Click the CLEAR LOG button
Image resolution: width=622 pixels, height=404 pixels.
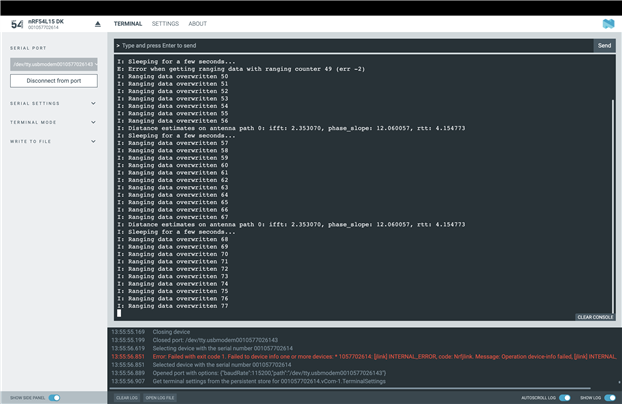(127, 398)
